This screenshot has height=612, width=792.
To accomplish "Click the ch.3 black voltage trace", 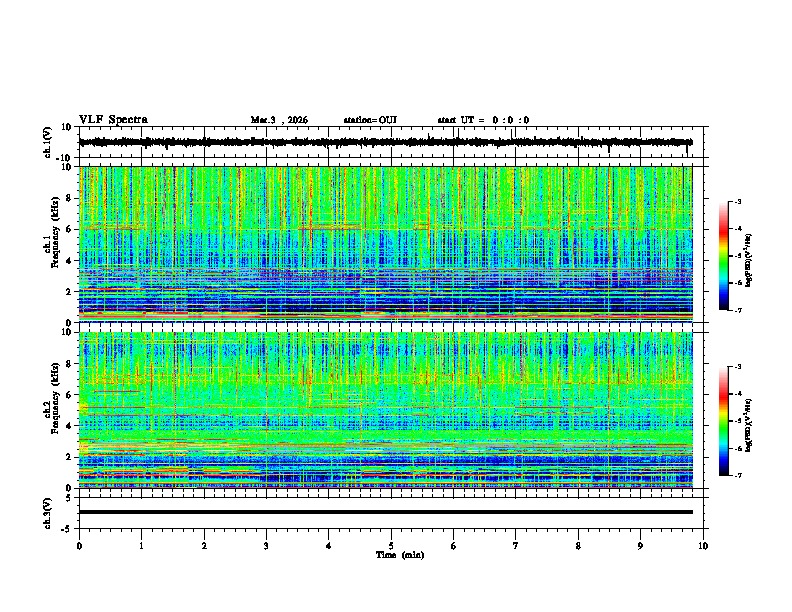I will pyautogui.click(x=385, y=512).
